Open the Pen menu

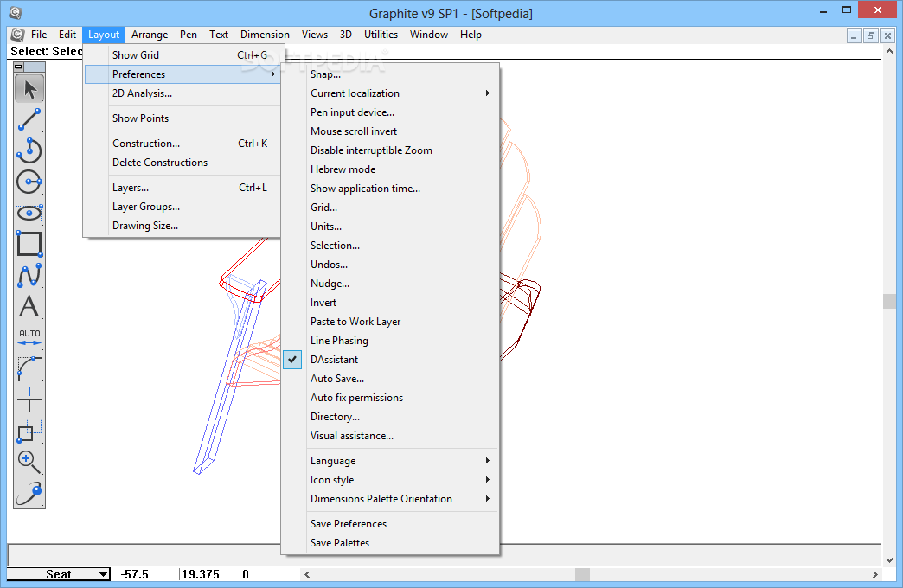pos(189,35)
